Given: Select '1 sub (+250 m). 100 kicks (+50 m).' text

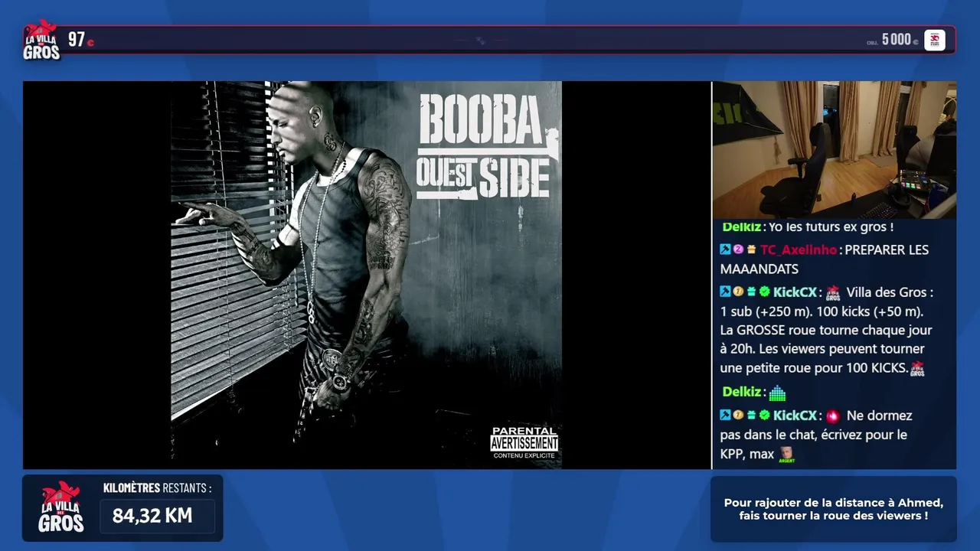Looking at the screenshot, I should (822, 311).
